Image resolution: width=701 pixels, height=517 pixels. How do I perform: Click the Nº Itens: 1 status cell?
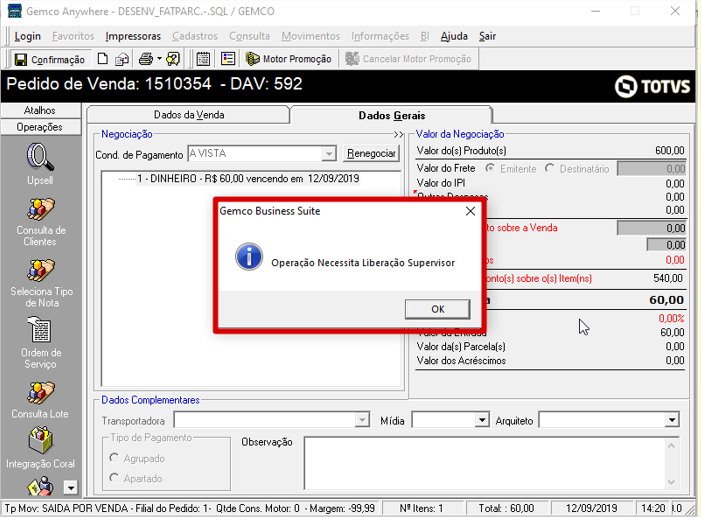coord(422,509)
